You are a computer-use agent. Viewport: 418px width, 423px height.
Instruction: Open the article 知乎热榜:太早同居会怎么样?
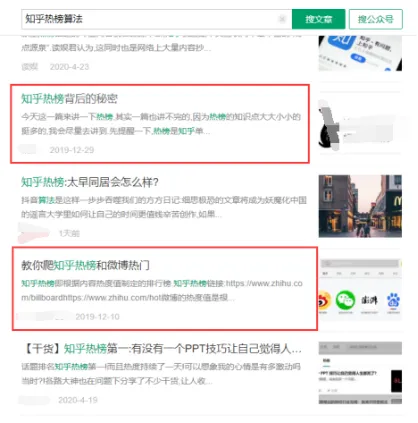pyautogui.click(x=90, y=182)
